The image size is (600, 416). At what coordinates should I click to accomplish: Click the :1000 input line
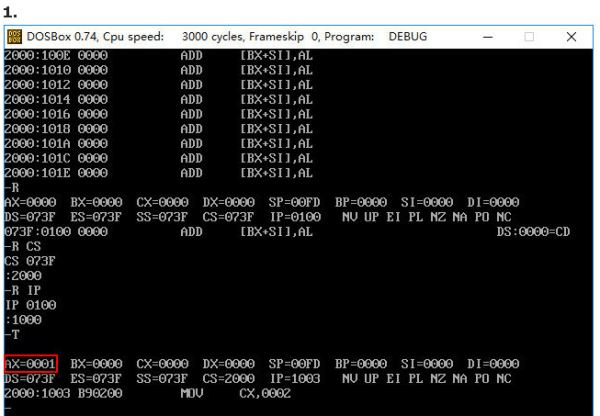pyautogui.click(x=23, y=320)
